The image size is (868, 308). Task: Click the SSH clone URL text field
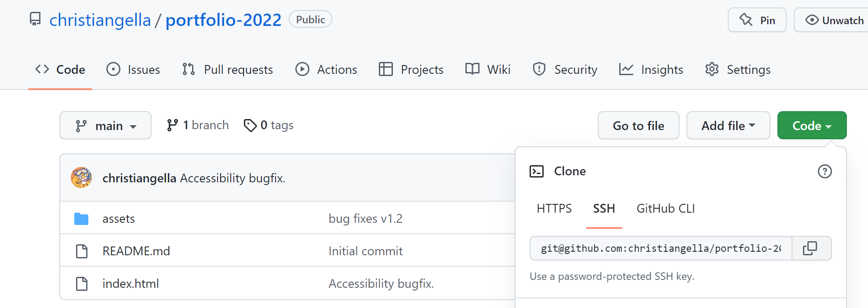661,248
